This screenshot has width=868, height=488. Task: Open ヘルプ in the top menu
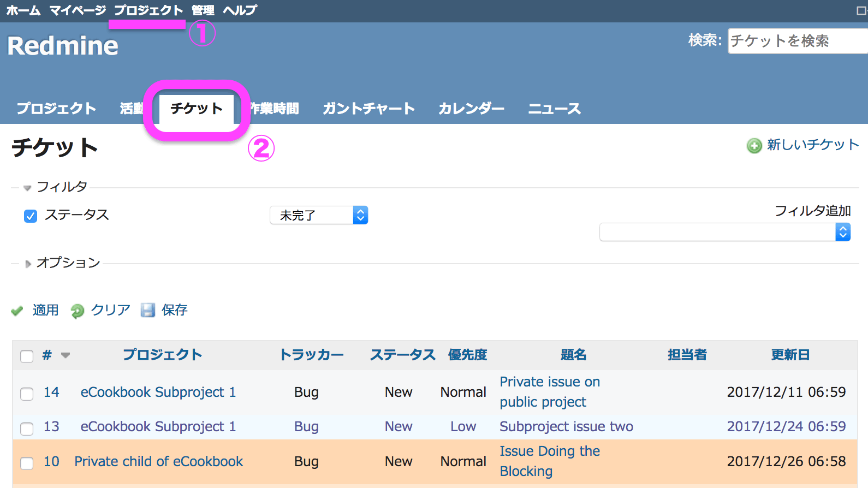[240, 10]
